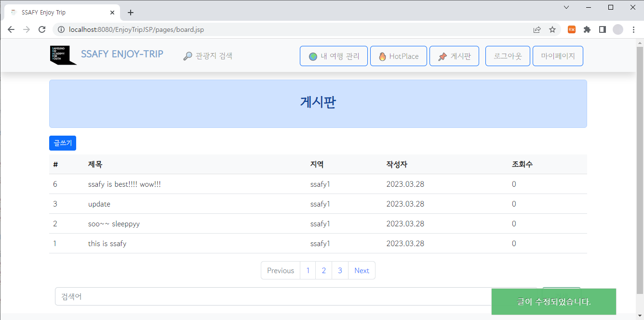Open the tab search chevron dropdown
This screenshot has width=644, height=320.
(566, 7)
